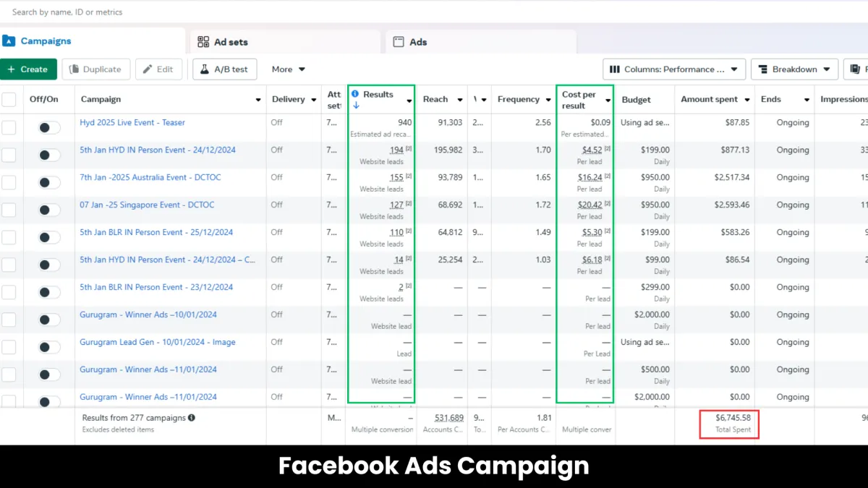Open Hyd 2025 Live Event - Teaser campaign link
This screenshot has height=488, width=868.
point(132,123)
